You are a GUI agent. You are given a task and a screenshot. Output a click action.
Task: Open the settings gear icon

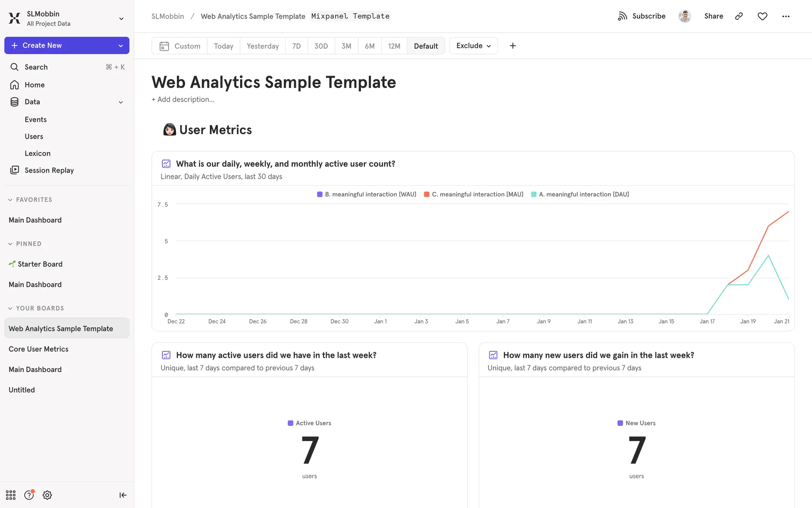(47, 495)
